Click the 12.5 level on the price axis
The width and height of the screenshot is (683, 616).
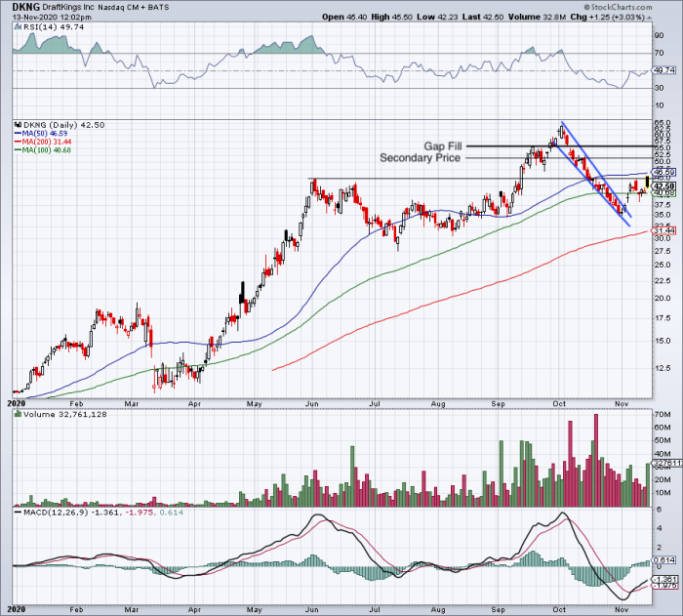pyautogui.click(x=663, y=368)
